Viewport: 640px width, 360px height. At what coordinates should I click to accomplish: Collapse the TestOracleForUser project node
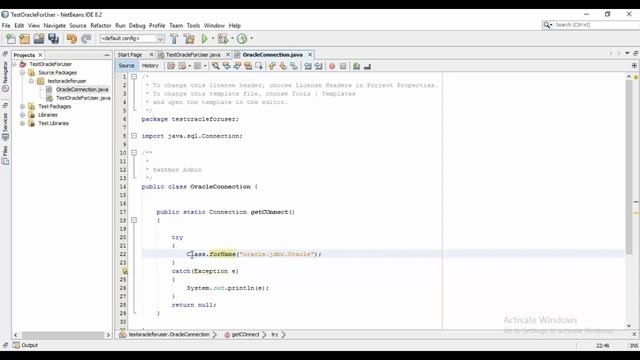(14, 64)
